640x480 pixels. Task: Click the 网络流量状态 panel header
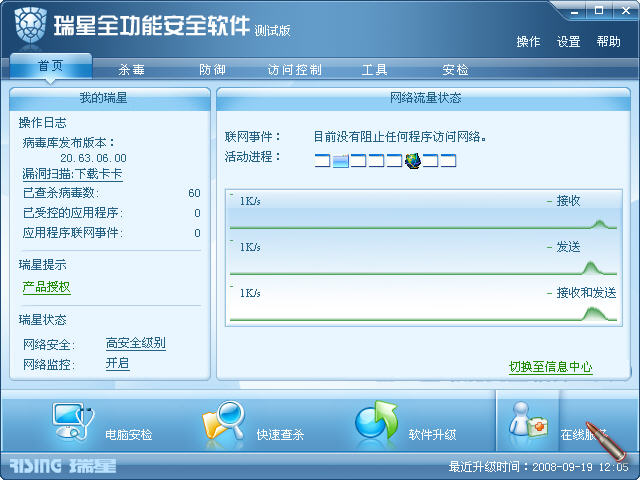(424, 98)
